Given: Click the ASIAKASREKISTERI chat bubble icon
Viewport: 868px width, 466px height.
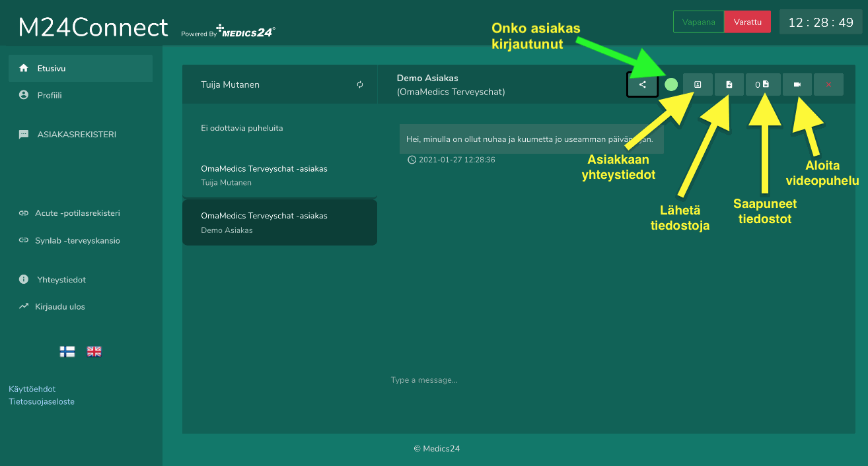Looking at the screenshot, I should point(24,135).
